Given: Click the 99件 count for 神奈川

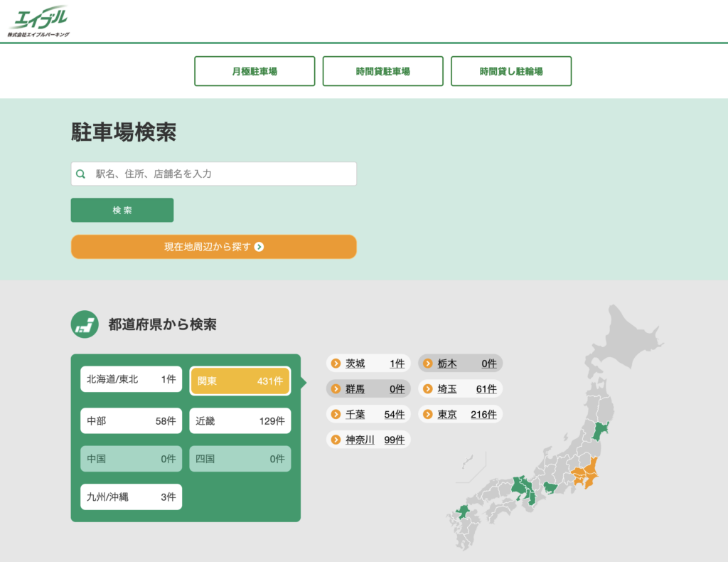Looking at the screenshot, I should 394,440.
